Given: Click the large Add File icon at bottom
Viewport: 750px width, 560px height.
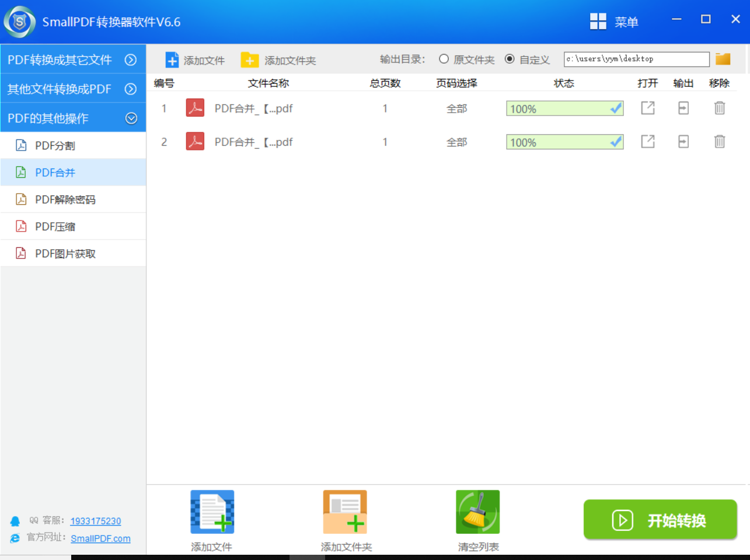Looking at the screenshot, I should 212,512.
